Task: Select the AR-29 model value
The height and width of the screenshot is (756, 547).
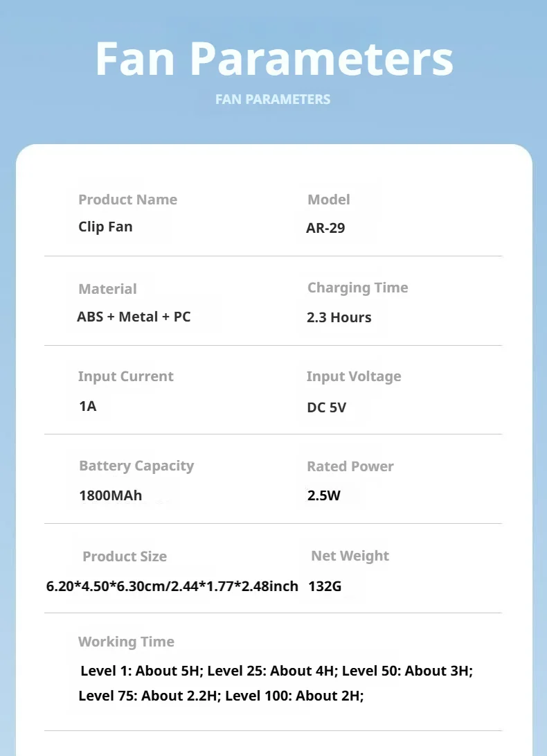Action: click(x=326, y=228)
